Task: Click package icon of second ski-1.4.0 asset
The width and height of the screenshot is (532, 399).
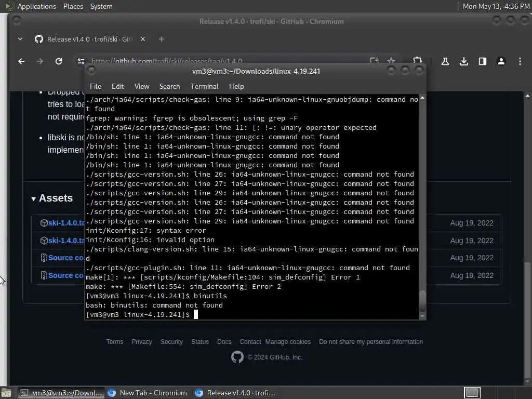Action: (44, 241)
